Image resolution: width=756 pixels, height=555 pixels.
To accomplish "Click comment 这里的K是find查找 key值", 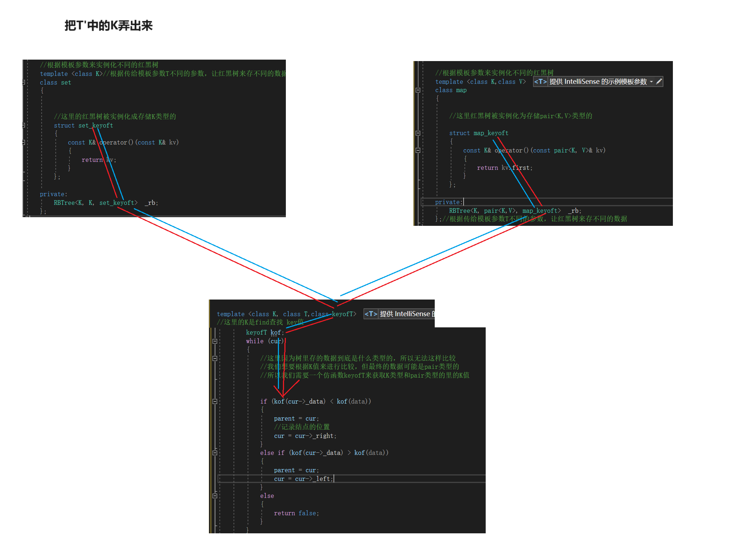I will click(x=260, y=322).
